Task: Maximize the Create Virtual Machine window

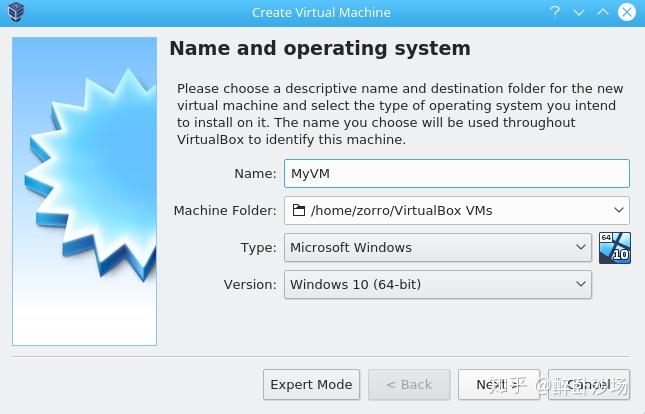Action: pos(602,13)
